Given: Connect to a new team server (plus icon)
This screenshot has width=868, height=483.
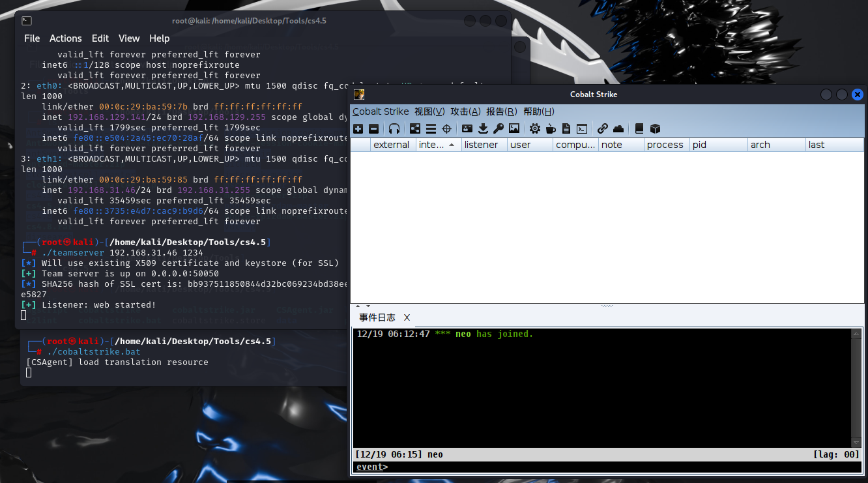Looking at the screenshot, I should pyautogui.click(x=358, y=129).
